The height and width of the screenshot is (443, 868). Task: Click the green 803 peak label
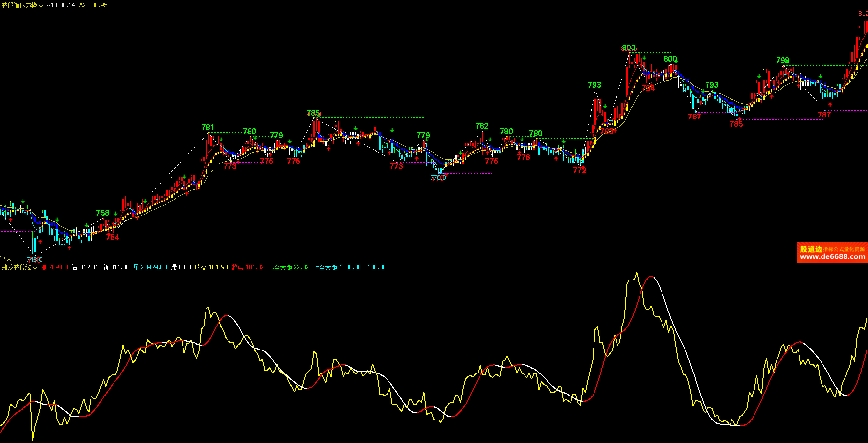pyautogui.click(x=628, y=47)
